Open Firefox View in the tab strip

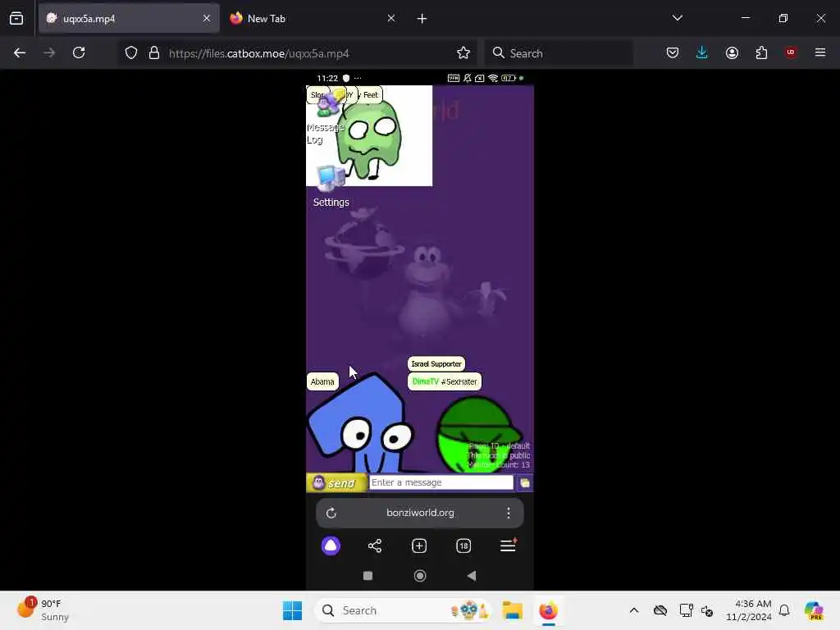16,19
